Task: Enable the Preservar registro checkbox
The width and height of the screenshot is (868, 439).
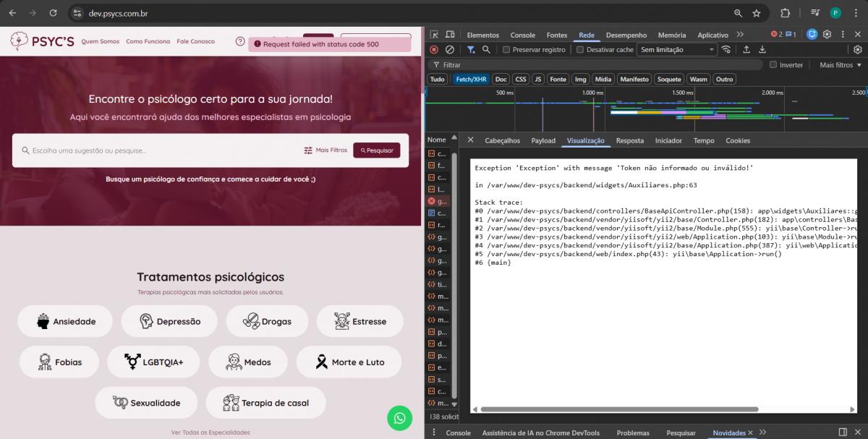Action: (x=506, y=50)
